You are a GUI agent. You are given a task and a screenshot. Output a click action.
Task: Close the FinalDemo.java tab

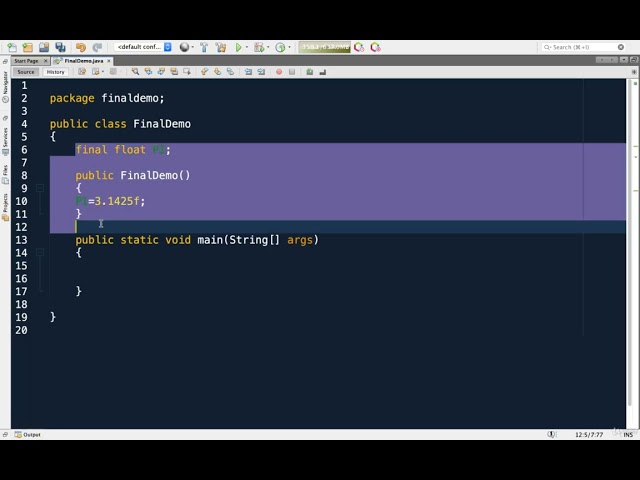click(109, 61)
